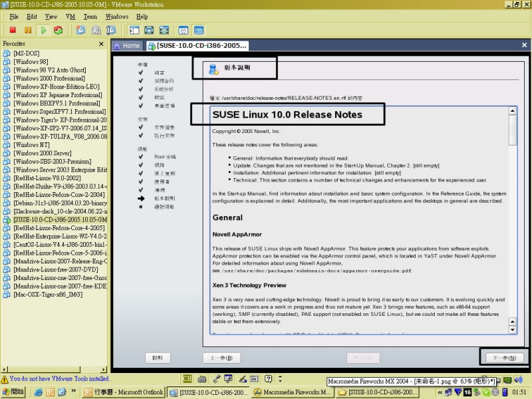The height and width of the screenshot is (399, 532).
Task: Click the help question-mark status icon
Action: 269,378
